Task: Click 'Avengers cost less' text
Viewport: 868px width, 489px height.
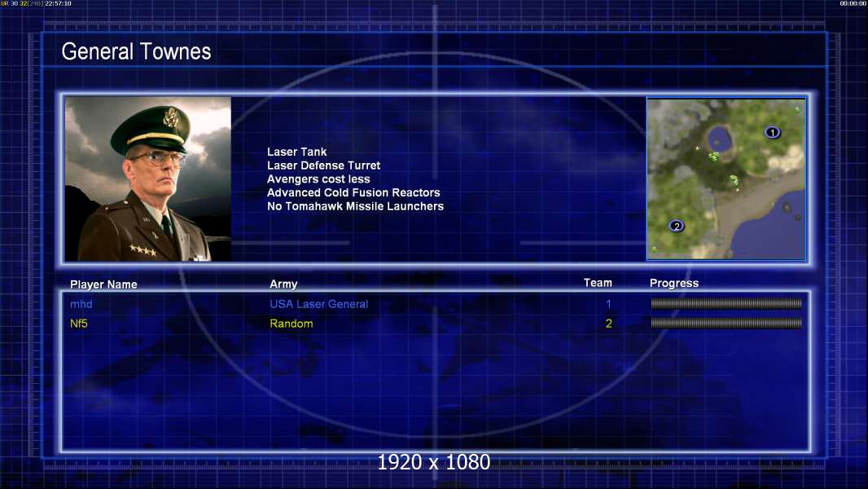Action: click(318, 178)
